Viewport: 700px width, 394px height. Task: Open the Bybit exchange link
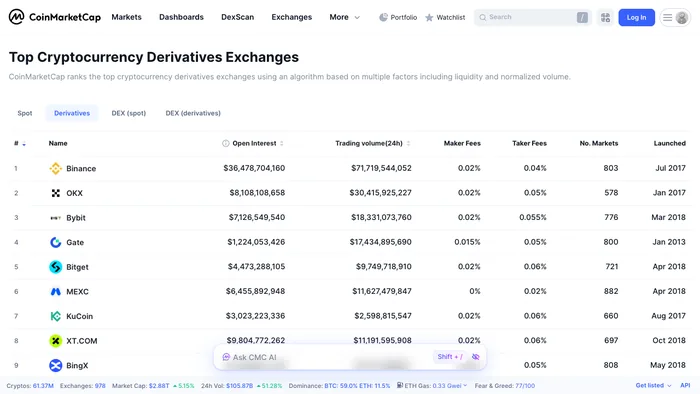(x=76, y=218)
